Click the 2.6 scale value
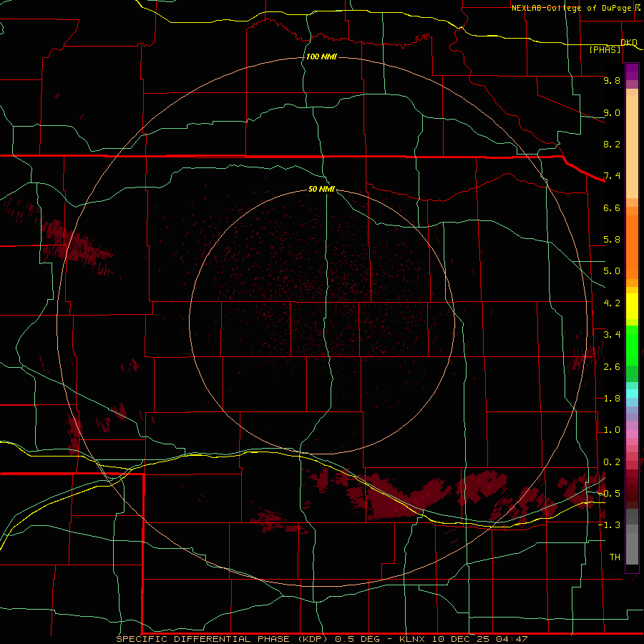This screenshot has height=644, width=644. (612, 367)
